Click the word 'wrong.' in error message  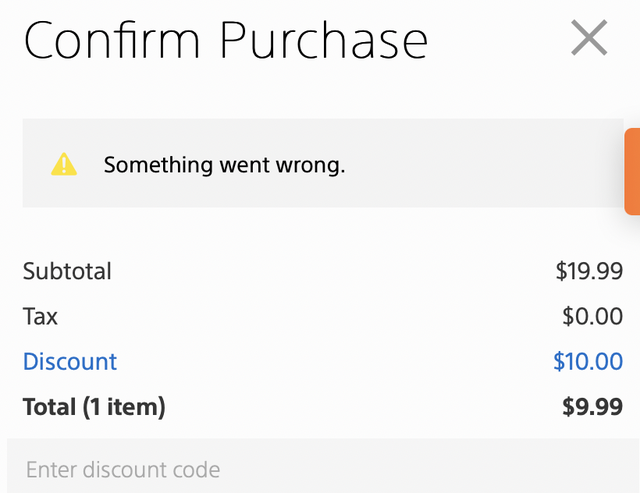click(311, 166)
